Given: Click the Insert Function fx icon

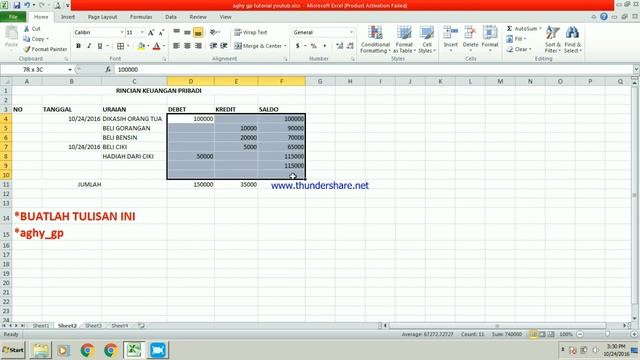Looking at the screenshot, I should coord(108,70).
